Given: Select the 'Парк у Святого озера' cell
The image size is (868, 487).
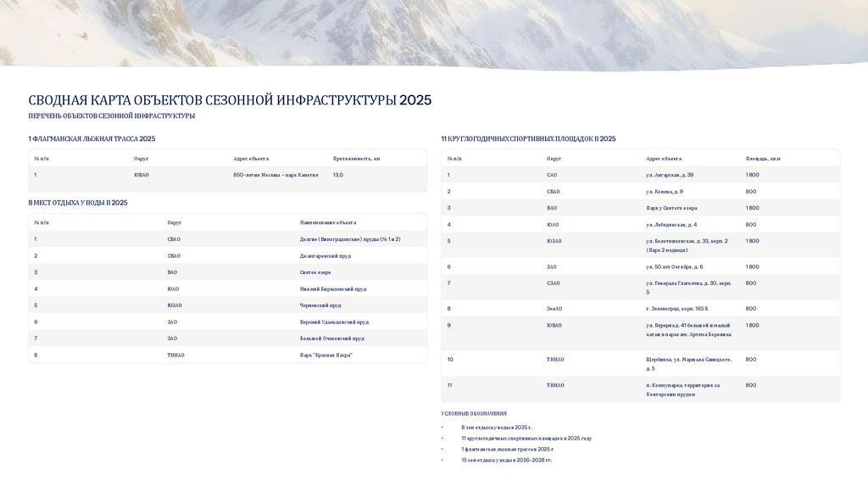Looking at the screenshot, I should point(671,208).
